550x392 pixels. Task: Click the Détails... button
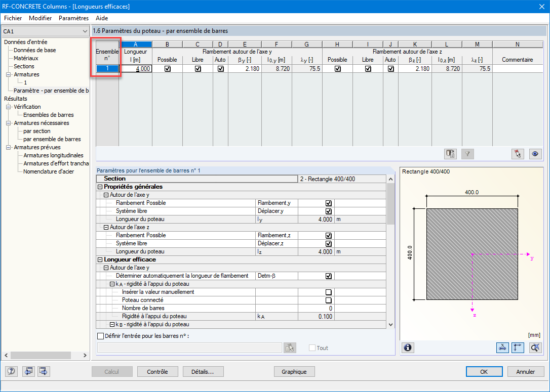tap(203, 372)
